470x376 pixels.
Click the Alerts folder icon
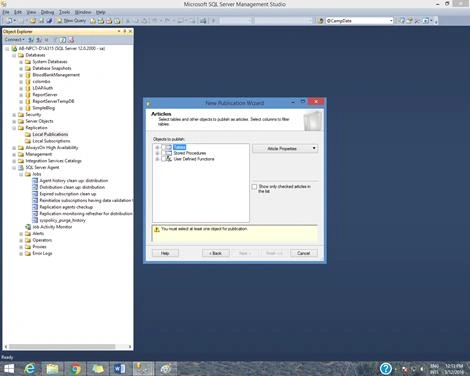click(28, 234)
